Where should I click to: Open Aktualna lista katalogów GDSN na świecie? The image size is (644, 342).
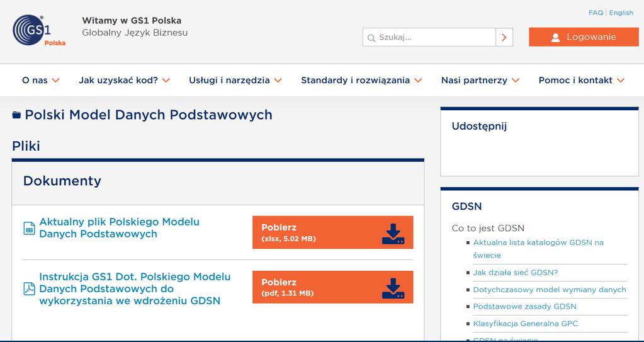[538, 249]
